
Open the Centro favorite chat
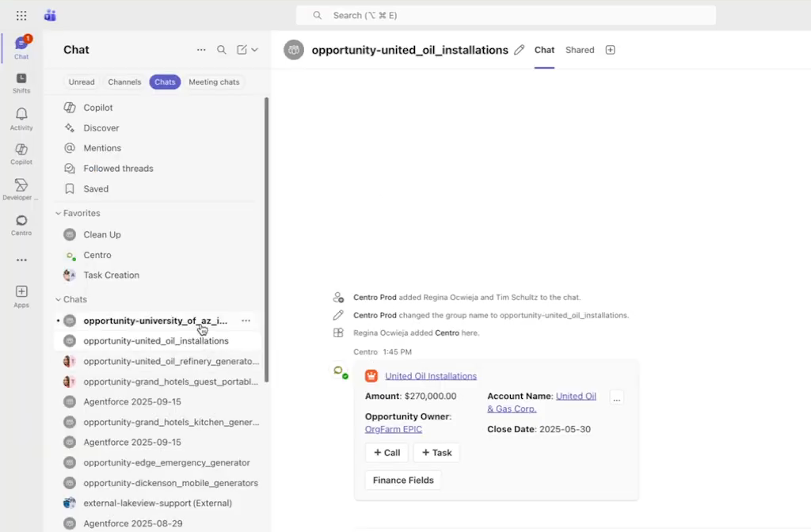click(158, 255)
